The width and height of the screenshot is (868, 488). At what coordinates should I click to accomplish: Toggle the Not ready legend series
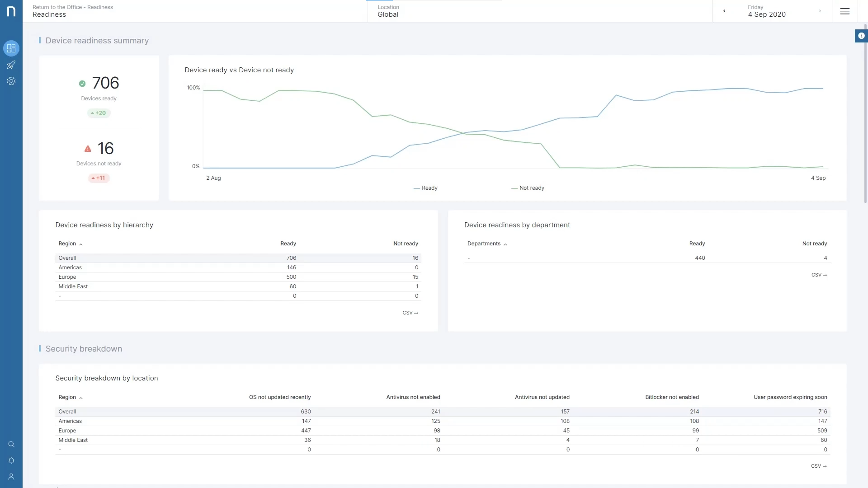click(x=528, y=188)
